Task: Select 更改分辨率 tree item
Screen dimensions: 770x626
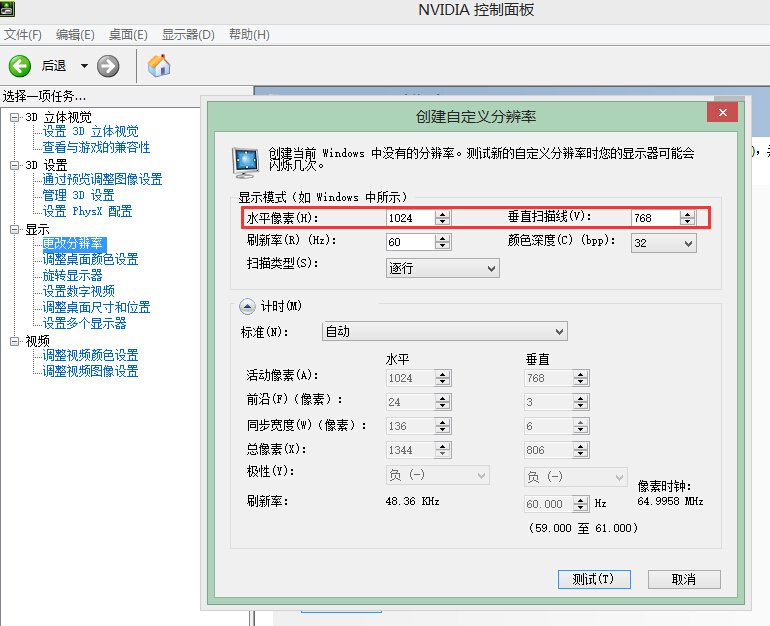Action: tap(73, 244)
